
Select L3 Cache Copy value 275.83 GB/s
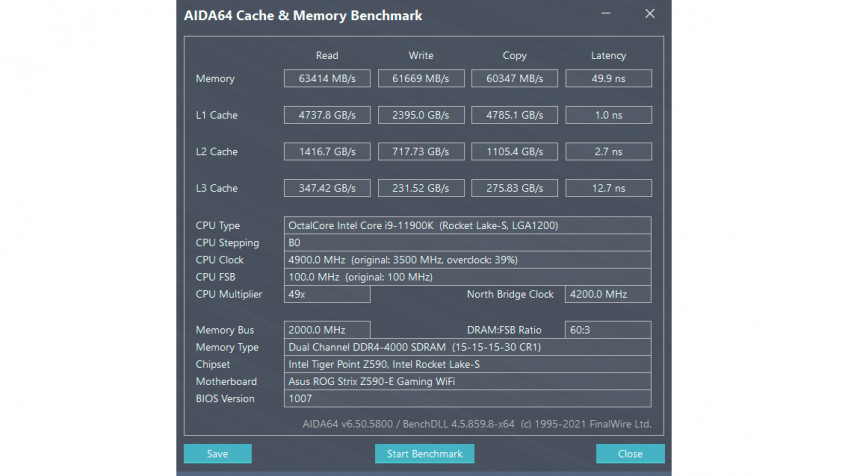click(x=514, y=188)
